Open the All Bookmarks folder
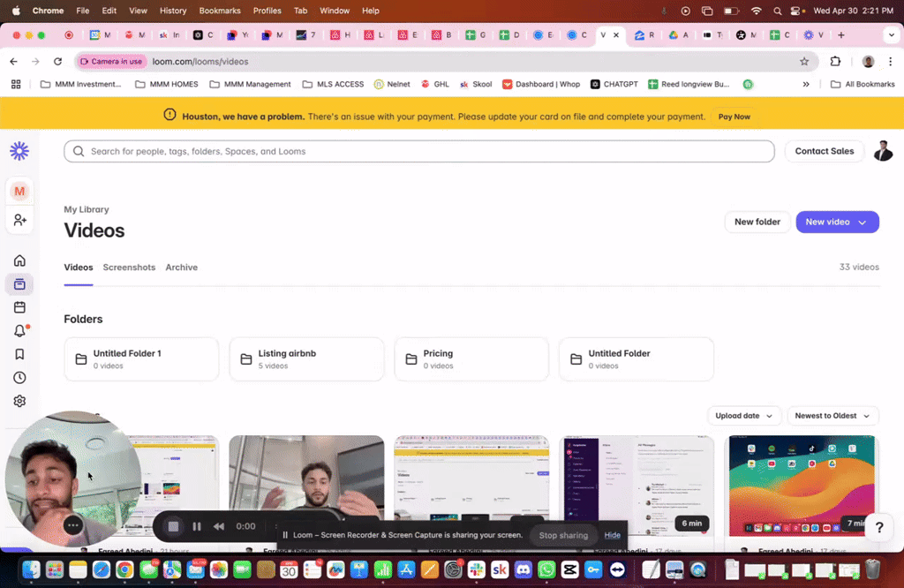904x588 pixels. pyautogui.click(x=863, y=84)
